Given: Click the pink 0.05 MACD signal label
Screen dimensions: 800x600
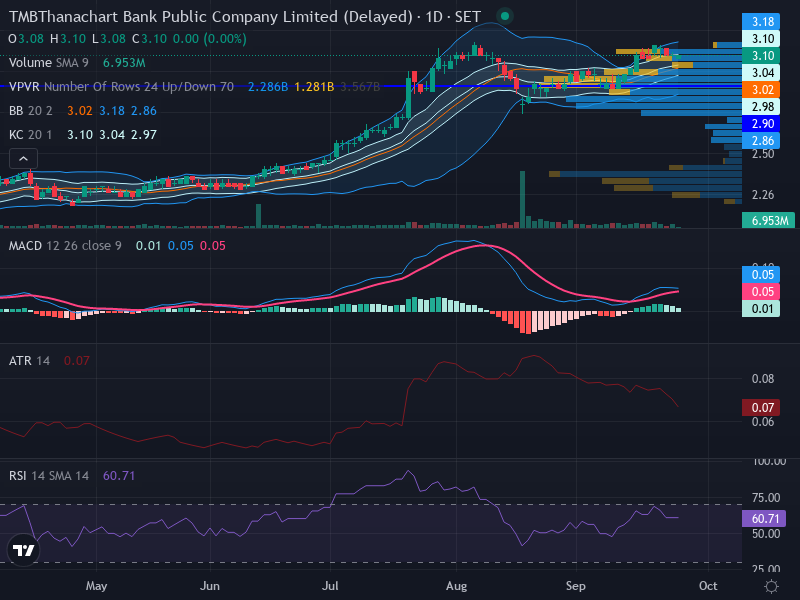Looking at the screenshot, I should tap(761, 291).
